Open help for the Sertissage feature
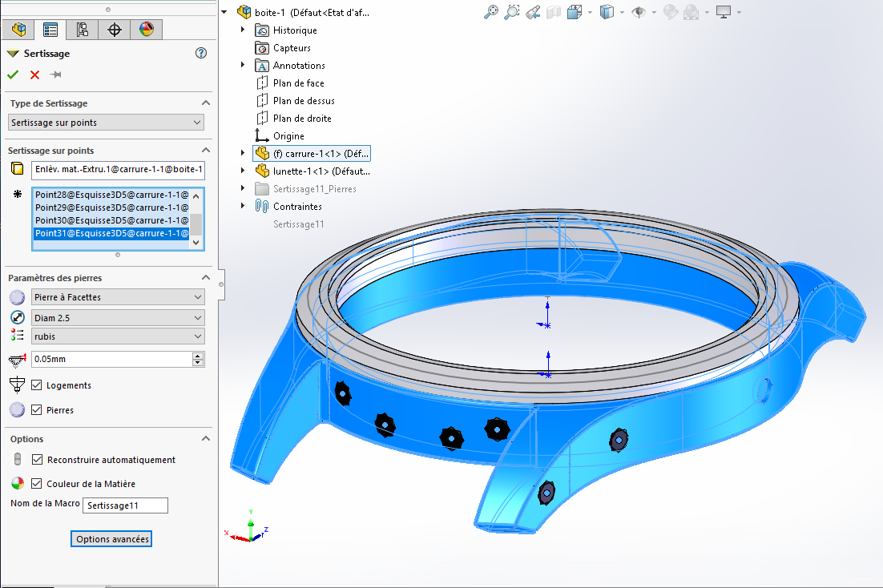883x588 pixels. click(201, 54)
